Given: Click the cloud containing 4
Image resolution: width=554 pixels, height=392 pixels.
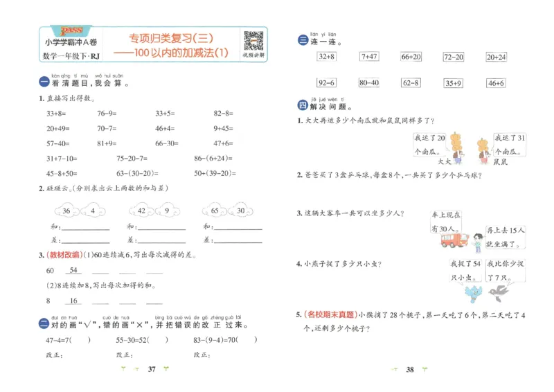Looking at the screenshot, I should point(93,211).
